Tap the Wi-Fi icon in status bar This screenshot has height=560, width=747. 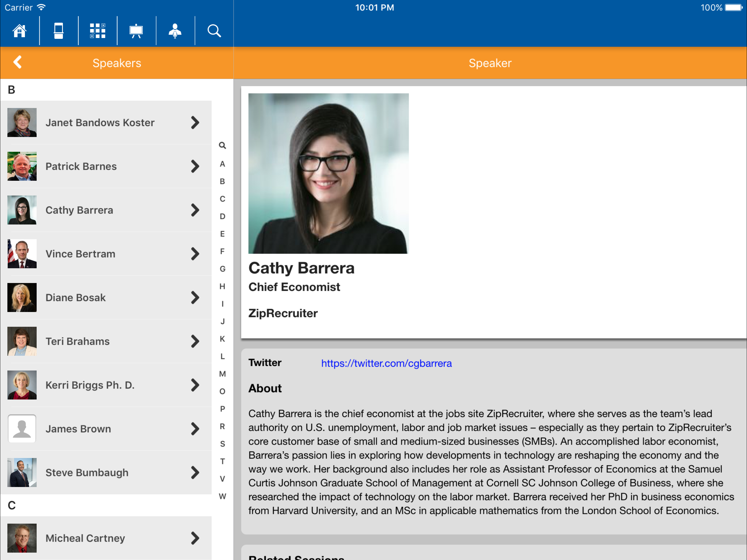point(42,7)
